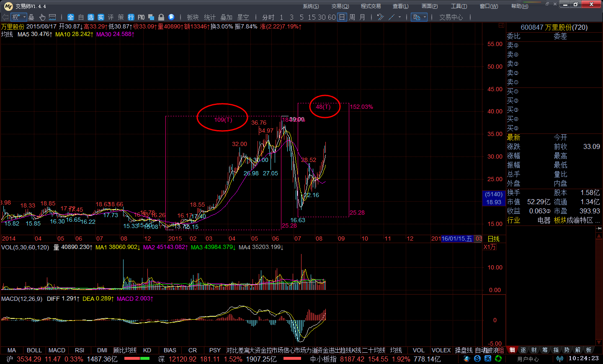Open the F10 company info icon
Image resolution: width=603 pixels, height=364 pixels.
(141, 17)
